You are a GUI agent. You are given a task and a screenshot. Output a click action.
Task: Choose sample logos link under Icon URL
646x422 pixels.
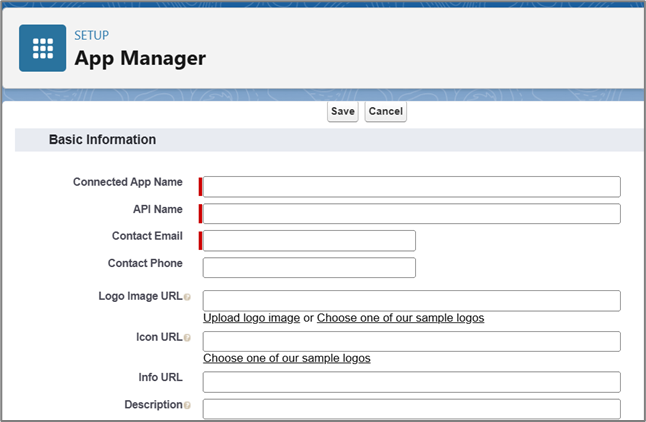tap(286, 358)
